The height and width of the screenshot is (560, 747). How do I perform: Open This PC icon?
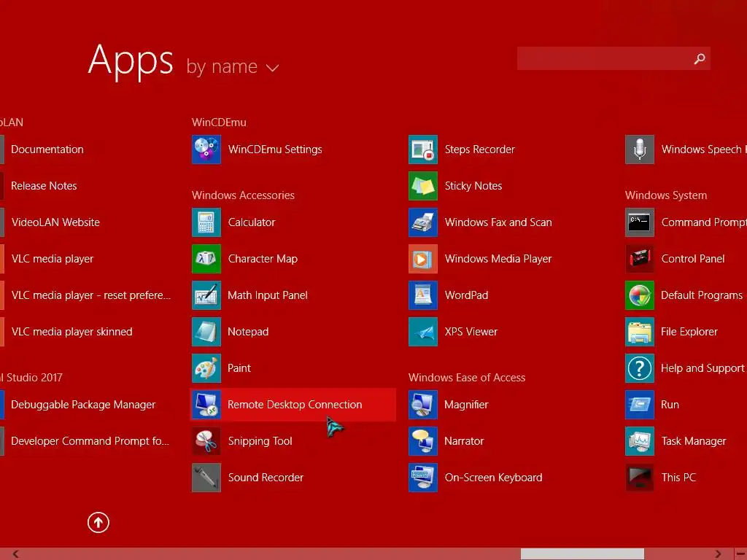coord(640,478)
